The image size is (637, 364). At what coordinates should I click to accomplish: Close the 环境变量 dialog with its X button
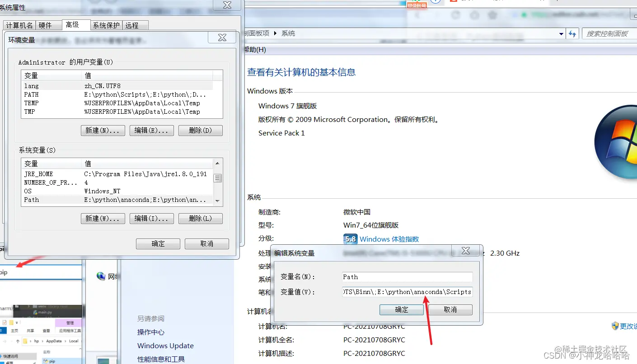click(222, 38)
